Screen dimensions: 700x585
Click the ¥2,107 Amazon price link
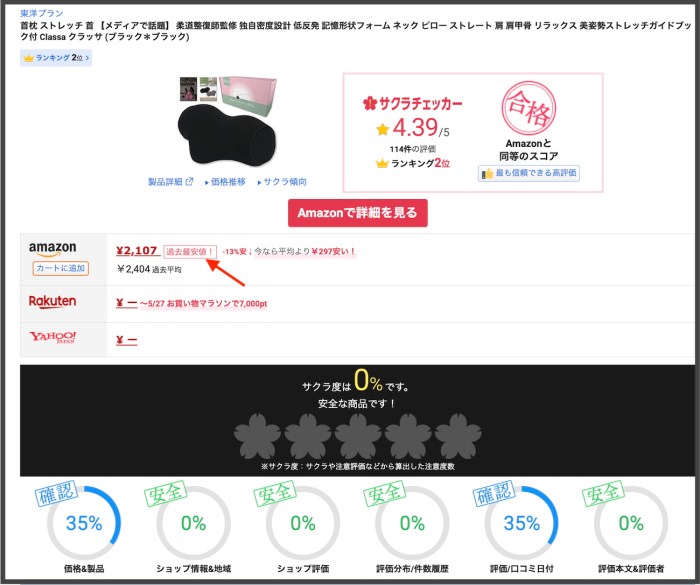[x=137, y=251]
